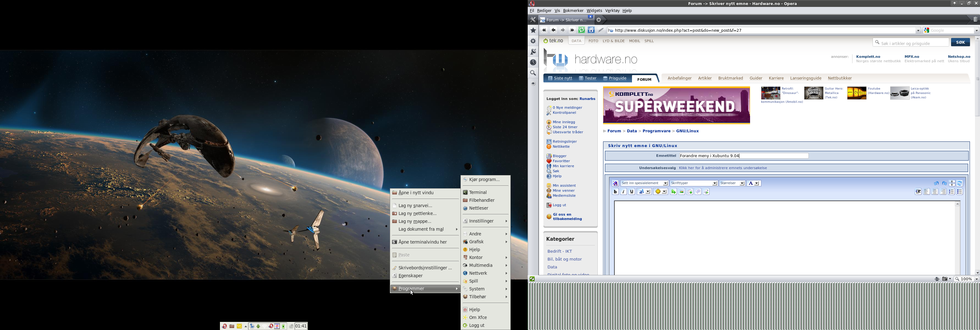Open the 'Skrifttyper' font dropdown

tap(694, 184)
